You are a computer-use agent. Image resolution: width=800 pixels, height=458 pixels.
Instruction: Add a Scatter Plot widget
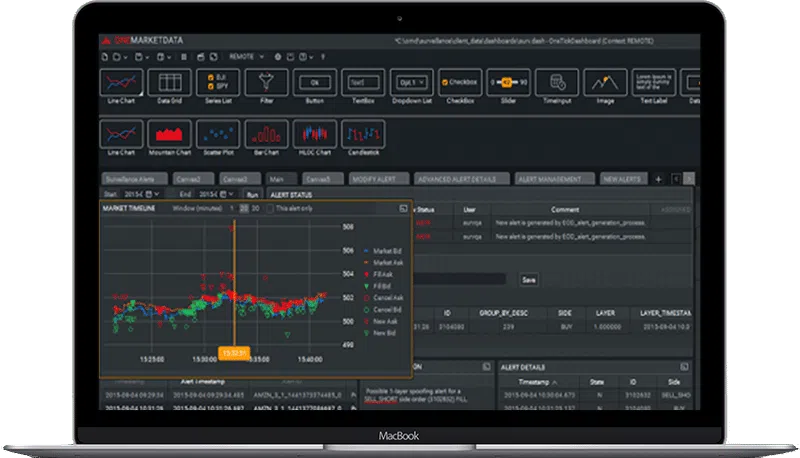[217, 133]
